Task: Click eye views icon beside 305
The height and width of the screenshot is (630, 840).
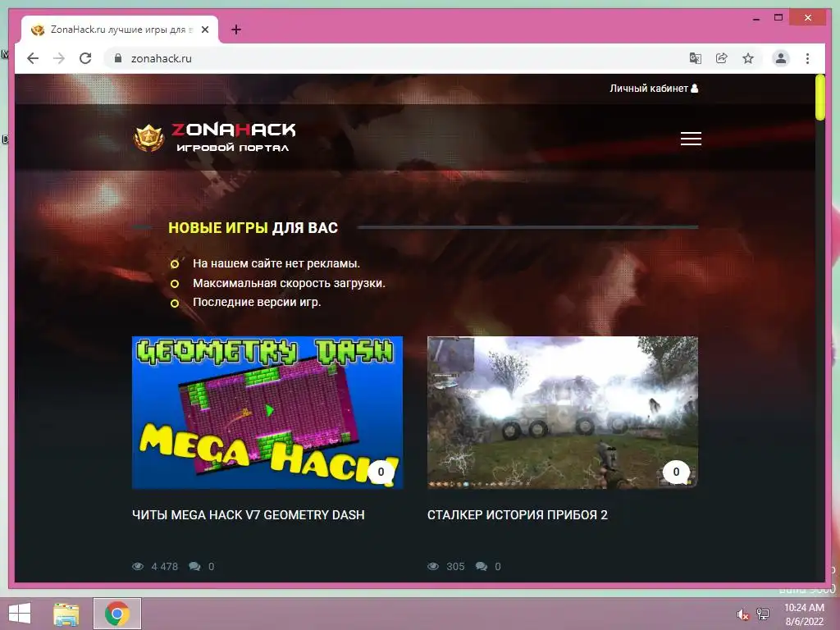Action: pos(433,566)
